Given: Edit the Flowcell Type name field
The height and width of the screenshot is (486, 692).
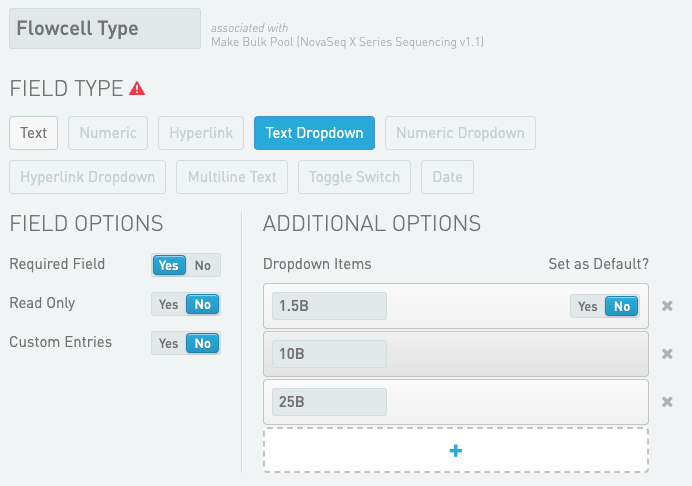Looking at the screenshot, I should click(x=104, y=29).
